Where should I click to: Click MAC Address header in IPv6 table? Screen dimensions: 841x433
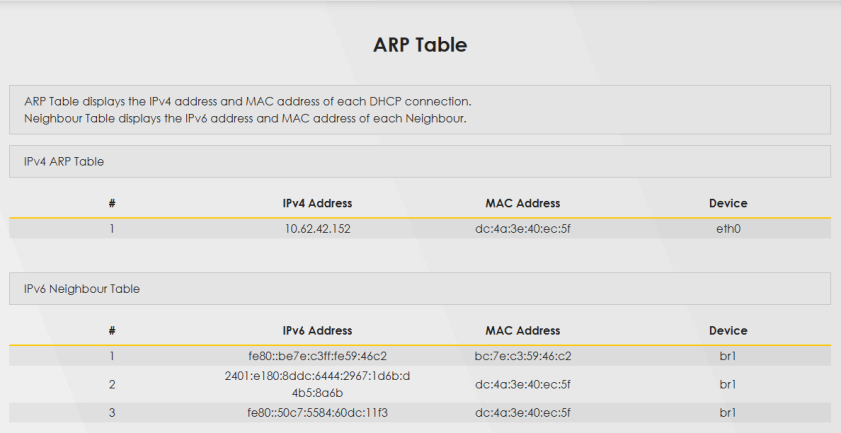tap(522, 331)
